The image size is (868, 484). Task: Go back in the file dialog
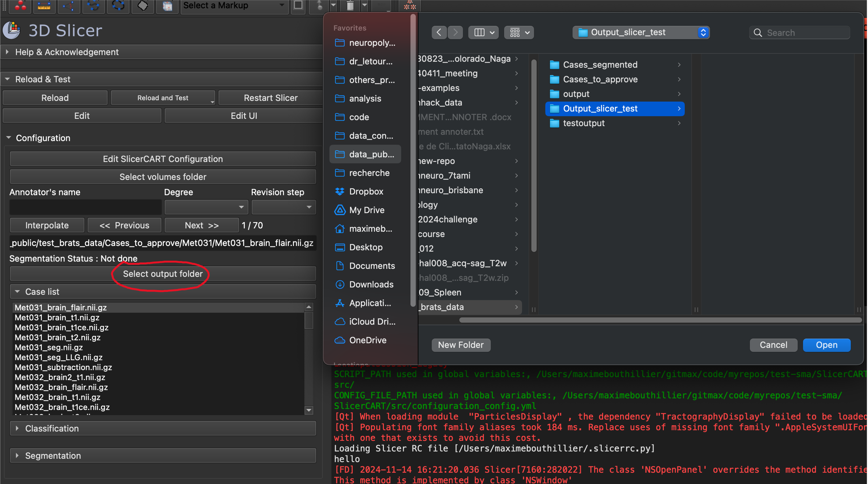[439, 32]
